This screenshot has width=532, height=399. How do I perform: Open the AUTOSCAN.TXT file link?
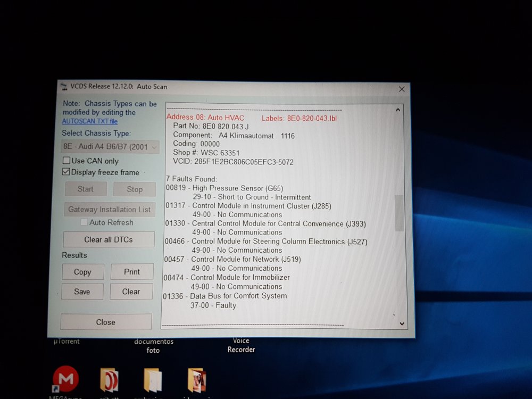click(x=89, y=121)
